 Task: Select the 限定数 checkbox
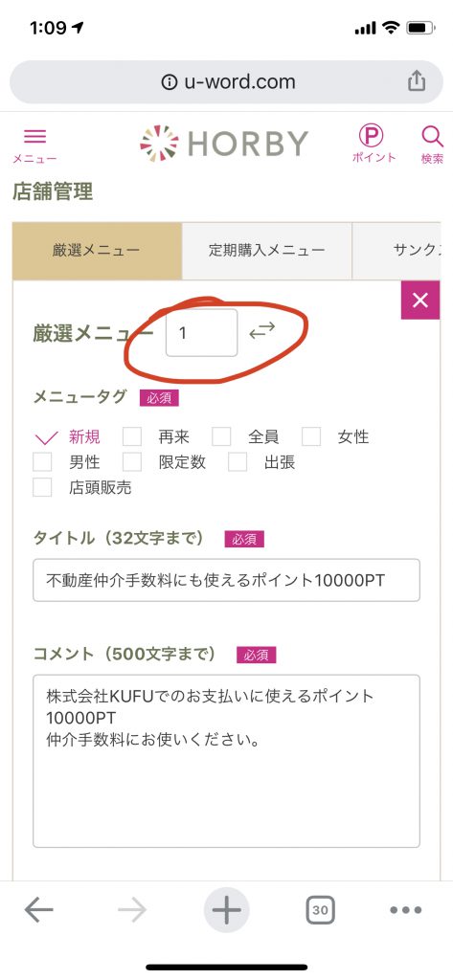(132, 462)
